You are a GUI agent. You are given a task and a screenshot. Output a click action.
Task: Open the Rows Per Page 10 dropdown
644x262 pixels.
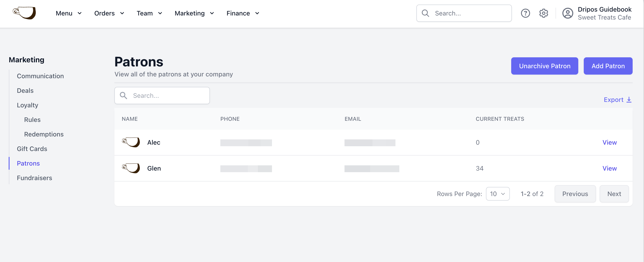[x=498, y=194]
